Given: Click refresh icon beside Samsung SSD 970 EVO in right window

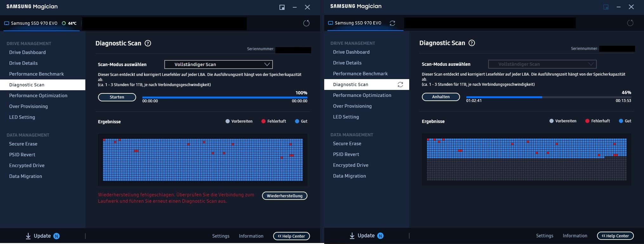Looking at the screenshot, I should 392,23.
